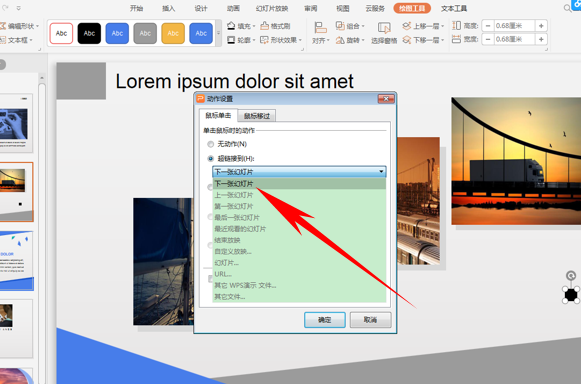Click the 填充 fill bucket icon
This screenshot has height=384, width=582.
tap(231, 26)
